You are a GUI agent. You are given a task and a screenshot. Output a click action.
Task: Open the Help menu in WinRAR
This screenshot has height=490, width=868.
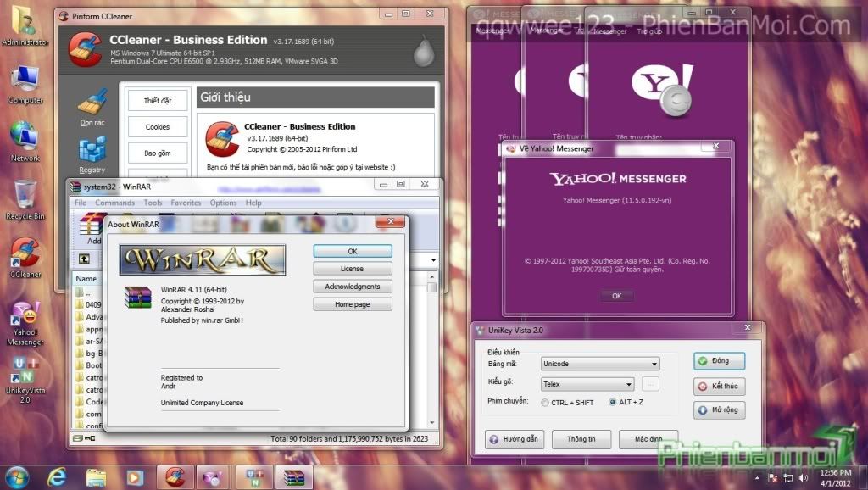click(253, 203)
